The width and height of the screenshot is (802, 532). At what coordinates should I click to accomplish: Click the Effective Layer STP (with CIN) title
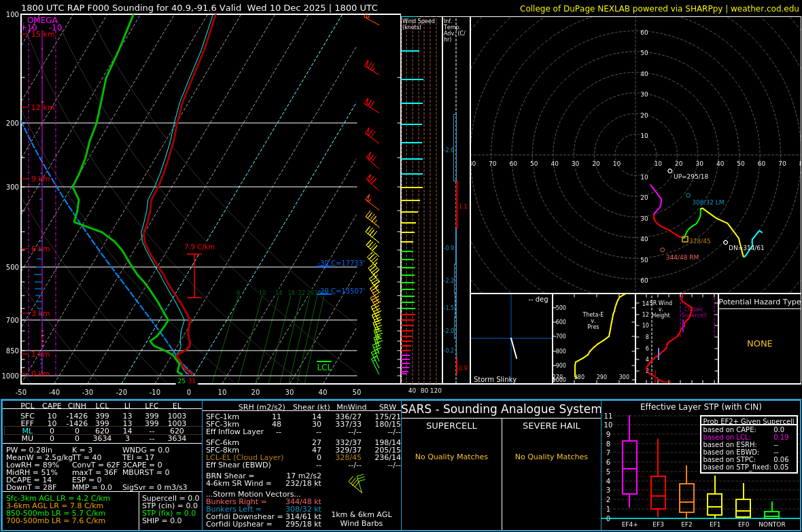pyautogui.click(x=701, y=407)
